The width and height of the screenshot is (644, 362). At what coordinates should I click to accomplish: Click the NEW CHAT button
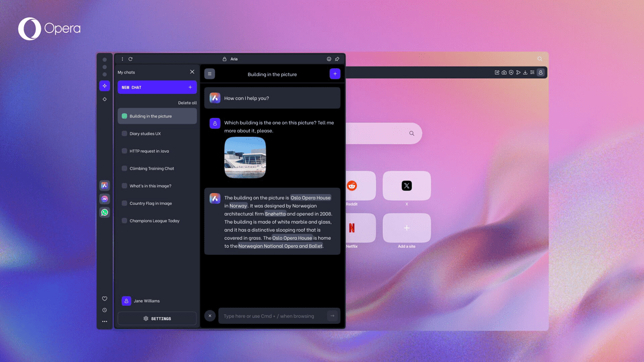[157, 87]
